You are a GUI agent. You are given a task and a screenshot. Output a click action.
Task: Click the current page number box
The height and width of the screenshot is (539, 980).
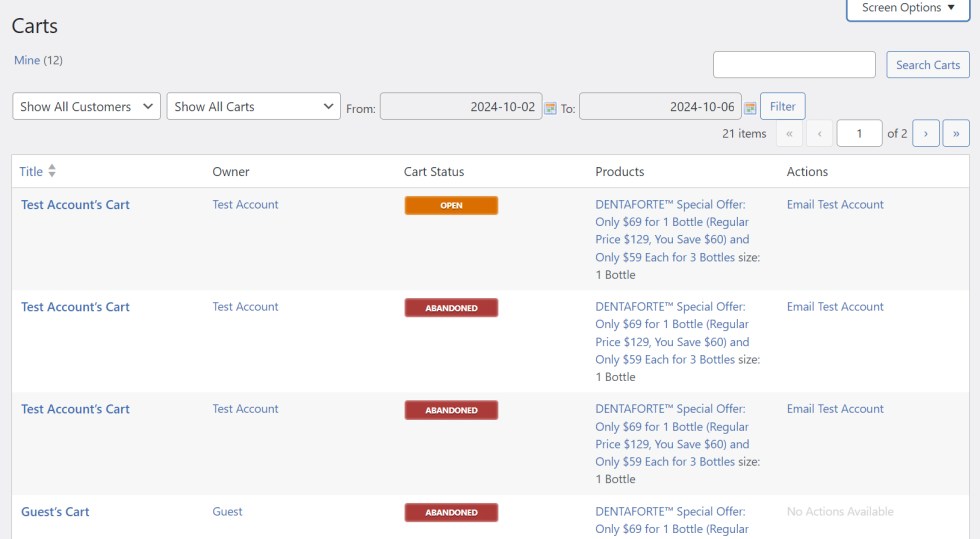pyautogui.click(x=859, y=133)
